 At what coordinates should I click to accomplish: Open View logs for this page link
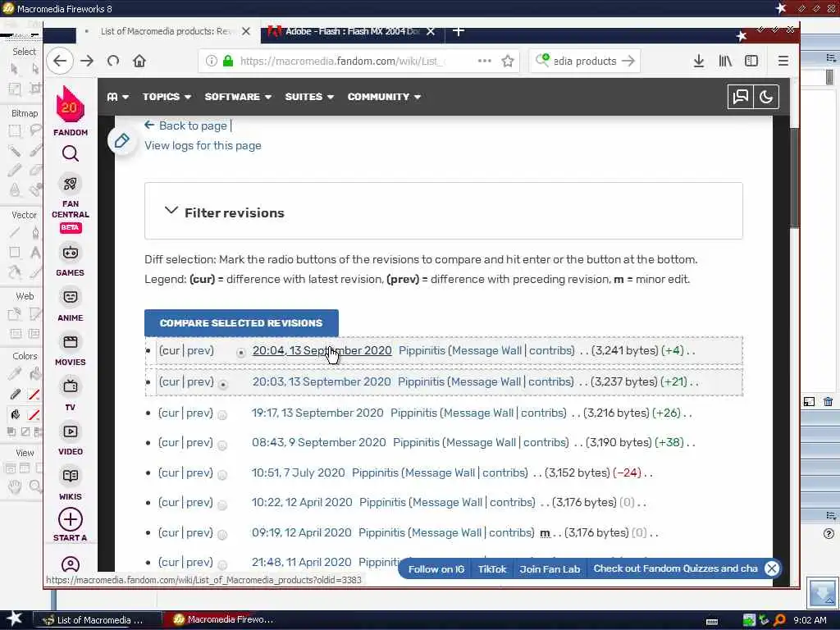(x=203, y=146)
